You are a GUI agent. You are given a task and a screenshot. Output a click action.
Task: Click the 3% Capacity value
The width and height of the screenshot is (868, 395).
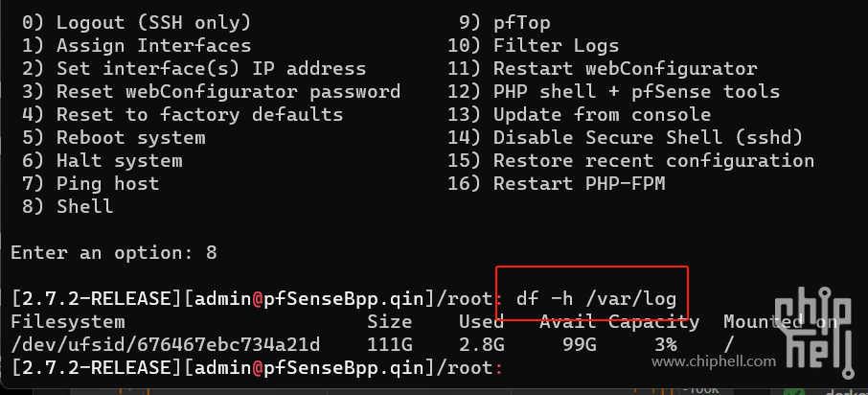[666, 345]
